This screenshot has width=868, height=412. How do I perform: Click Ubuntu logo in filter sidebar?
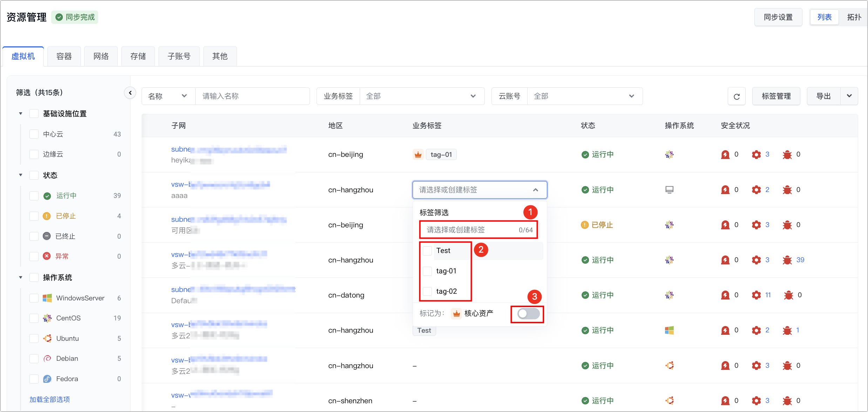(47, 338)
